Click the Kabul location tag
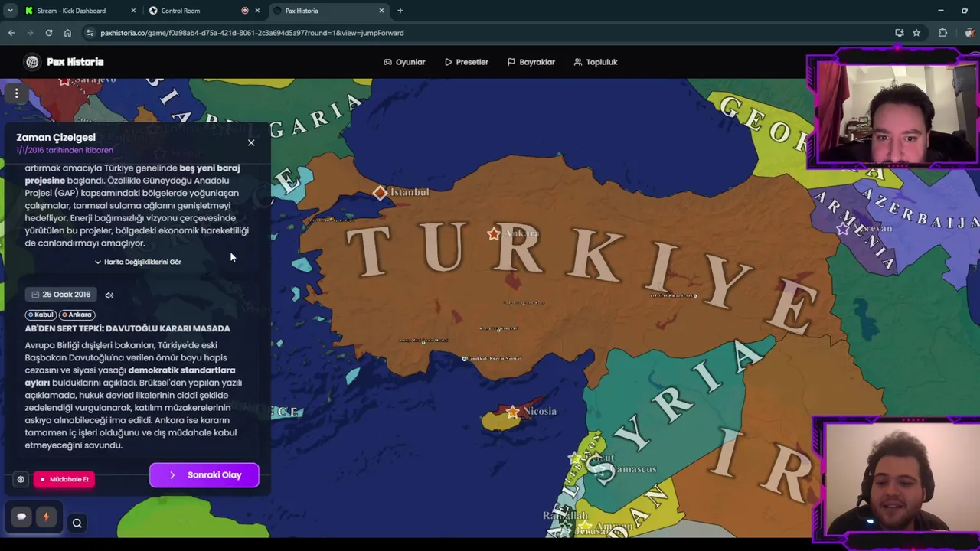Viewport: 980px width, 551px height. tap(41, 315)
